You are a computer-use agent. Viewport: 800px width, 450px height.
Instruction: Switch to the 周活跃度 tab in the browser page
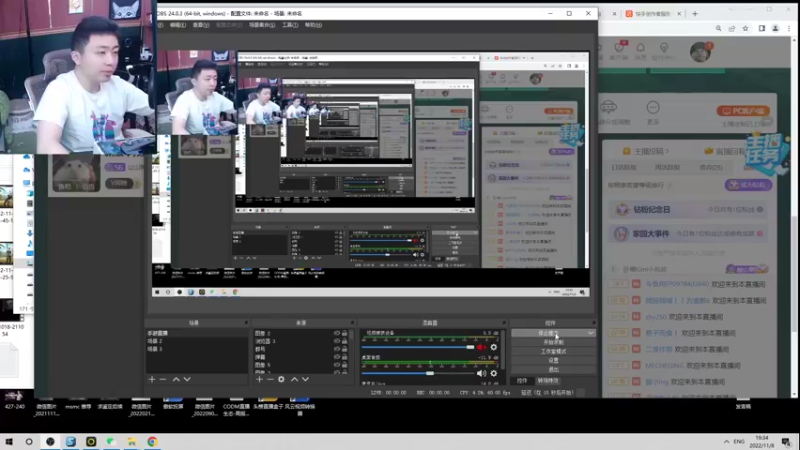click(667, 168)
